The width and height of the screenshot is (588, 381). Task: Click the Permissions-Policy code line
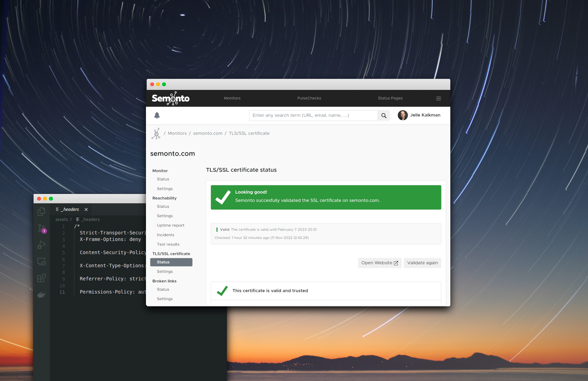[x=113, y=292]
